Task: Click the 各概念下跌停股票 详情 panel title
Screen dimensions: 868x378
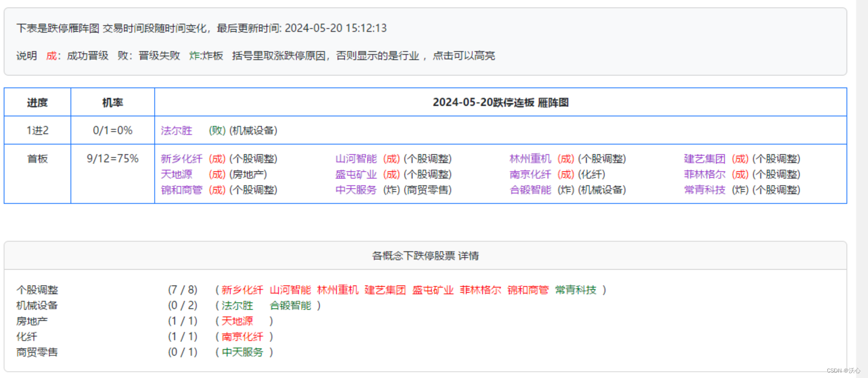Action: point(425,256)
